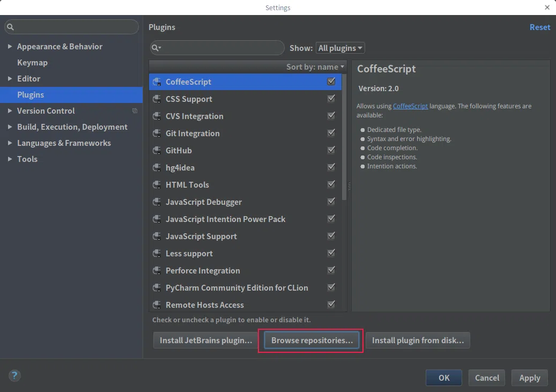
Task: Open the Sort by name dropdown
Action: (x=315, y=66)
